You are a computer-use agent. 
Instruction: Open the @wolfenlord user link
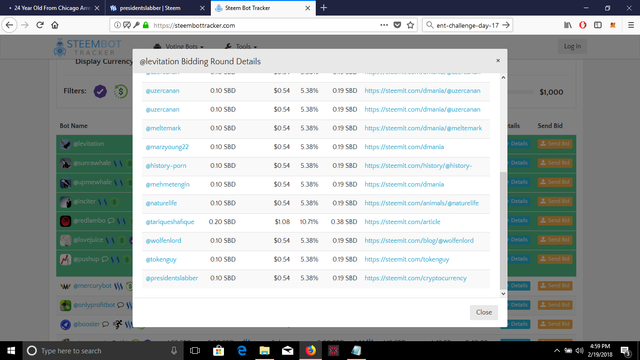163,241
